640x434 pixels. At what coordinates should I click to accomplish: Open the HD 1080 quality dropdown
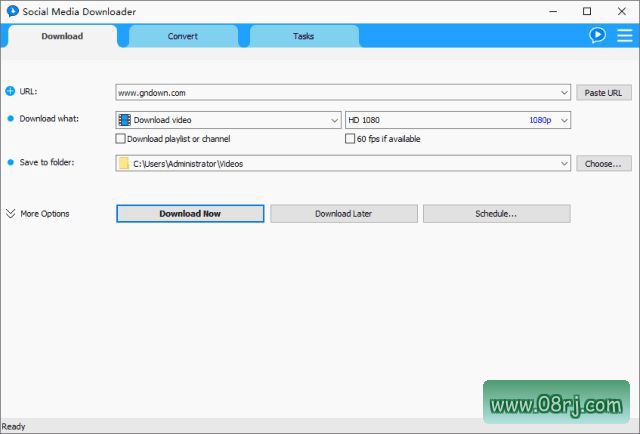564,120
